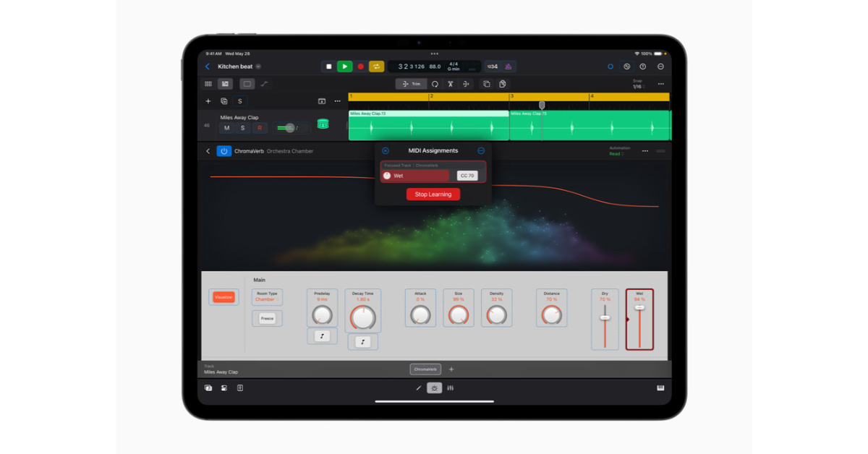Viewport: 868px width, 454px height.
Task: Stop playback
Action: [328, 67]
